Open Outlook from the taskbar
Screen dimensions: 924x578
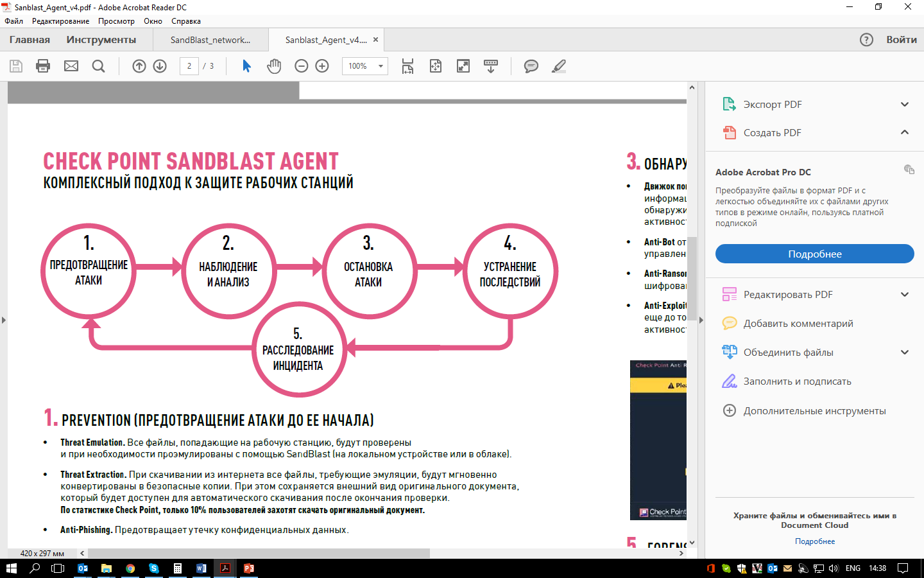tap(83, 568)
